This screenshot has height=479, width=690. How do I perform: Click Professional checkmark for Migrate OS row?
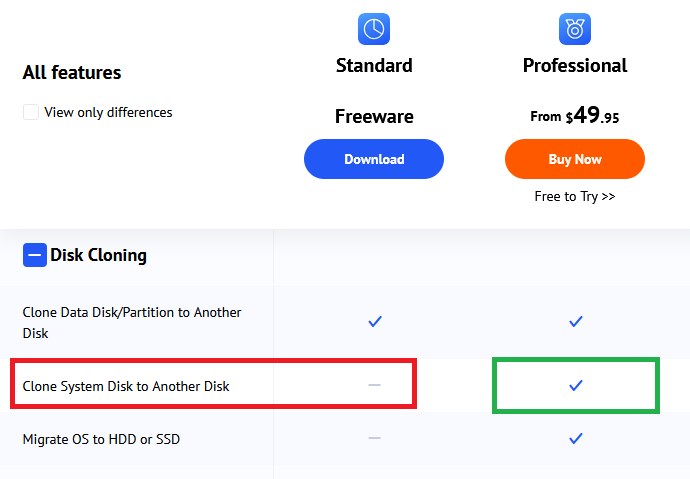[575, 438]
